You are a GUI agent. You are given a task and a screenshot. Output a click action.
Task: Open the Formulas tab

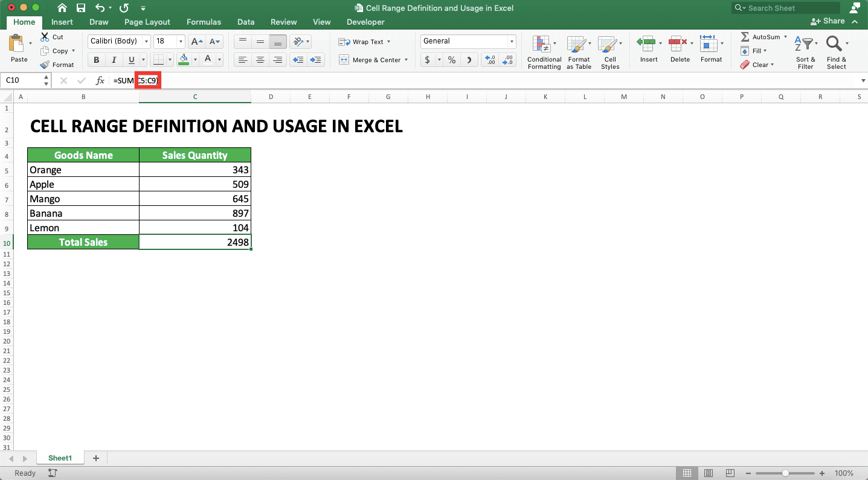(204, 22)
